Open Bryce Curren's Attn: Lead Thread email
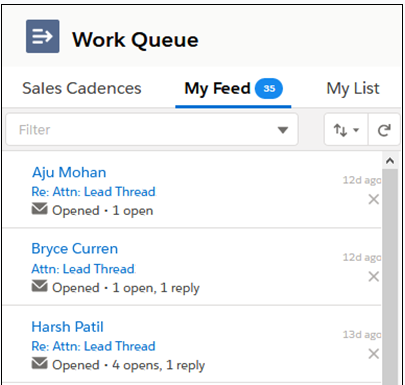Screen dimensions: 405x385 point(83,269)
